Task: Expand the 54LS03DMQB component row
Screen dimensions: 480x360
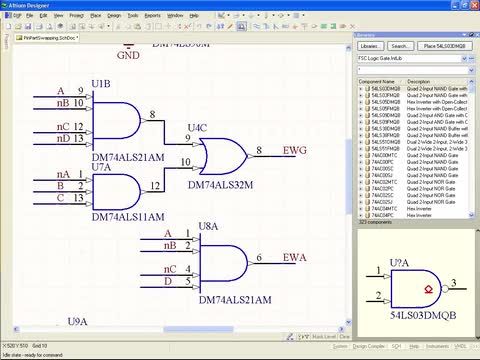Action: (x=360, y=89)
